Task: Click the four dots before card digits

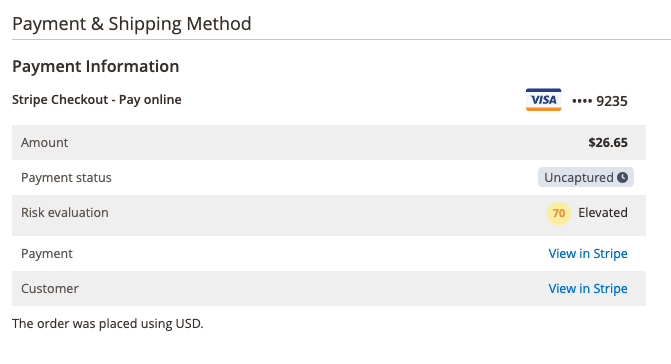Action: (582, 101)
